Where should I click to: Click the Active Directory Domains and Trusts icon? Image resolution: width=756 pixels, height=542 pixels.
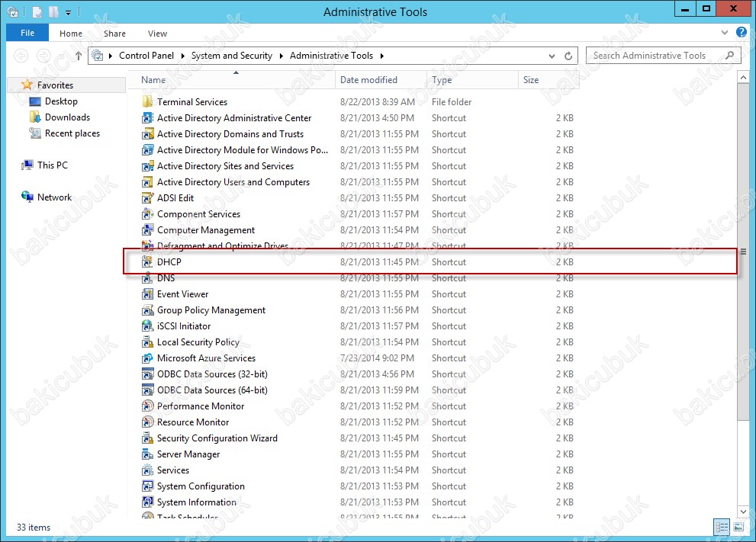pos(147,134)
